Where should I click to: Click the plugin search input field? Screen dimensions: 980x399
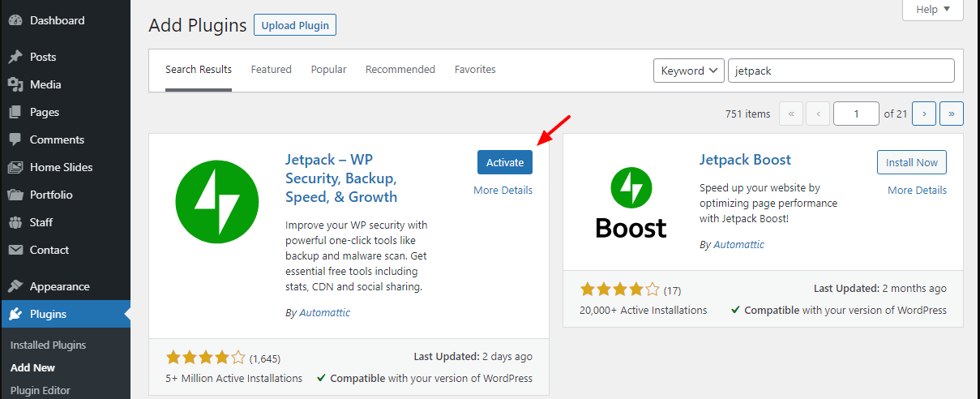click(841, 71)
